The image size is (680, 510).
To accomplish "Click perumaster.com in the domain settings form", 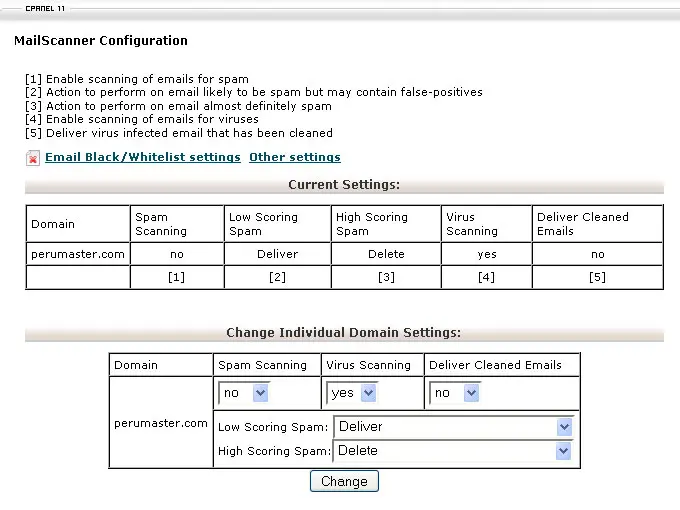I will [x=161, y=423].
